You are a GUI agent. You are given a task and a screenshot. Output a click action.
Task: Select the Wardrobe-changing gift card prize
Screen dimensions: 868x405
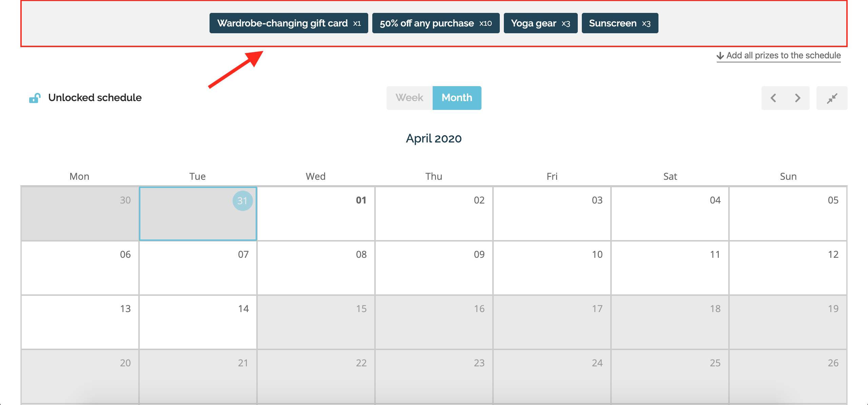click(289, 23)
